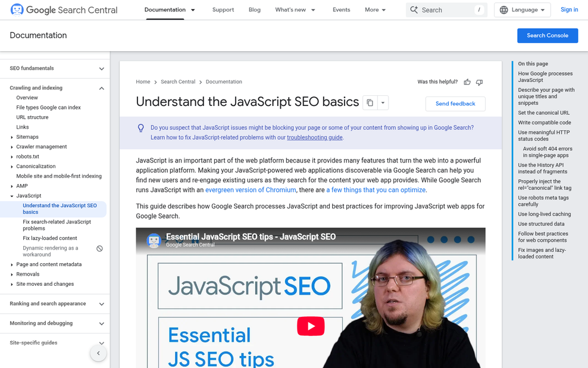Open the More dropdown menu
The image size is (588, 368).
tap(376, 10)
